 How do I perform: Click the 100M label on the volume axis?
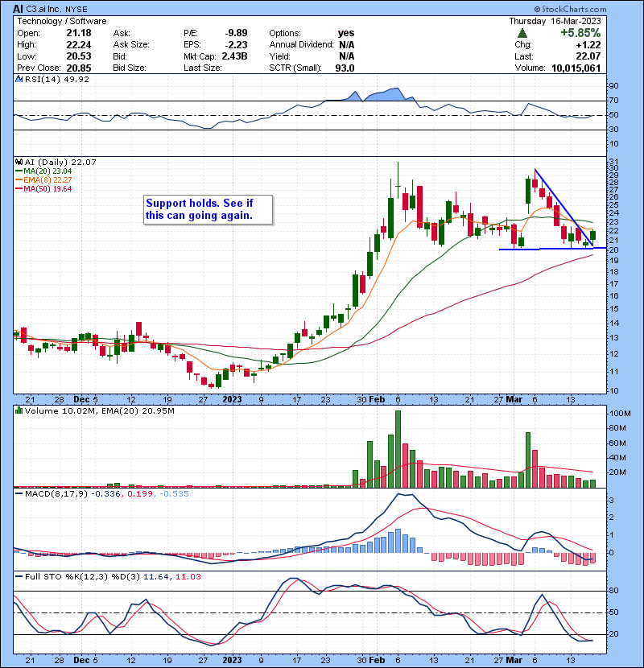coord(621,413)
